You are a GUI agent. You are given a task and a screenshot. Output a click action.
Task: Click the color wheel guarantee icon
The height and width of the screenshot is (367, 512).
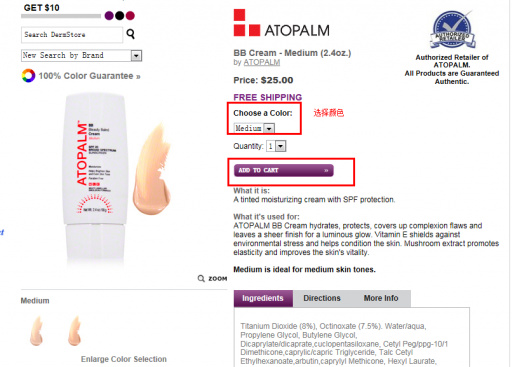coord(28,76)
